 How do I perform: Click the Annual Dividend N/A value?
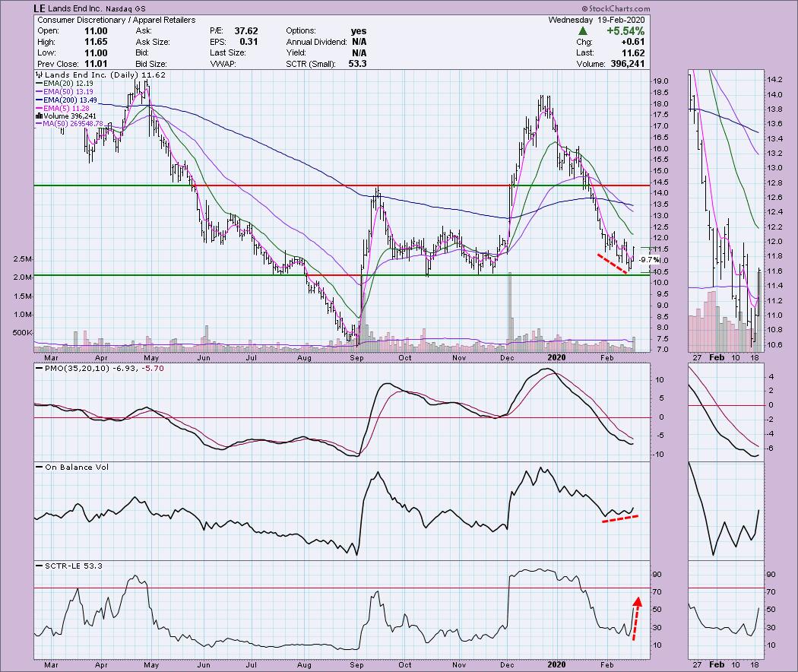click(359, 42)
